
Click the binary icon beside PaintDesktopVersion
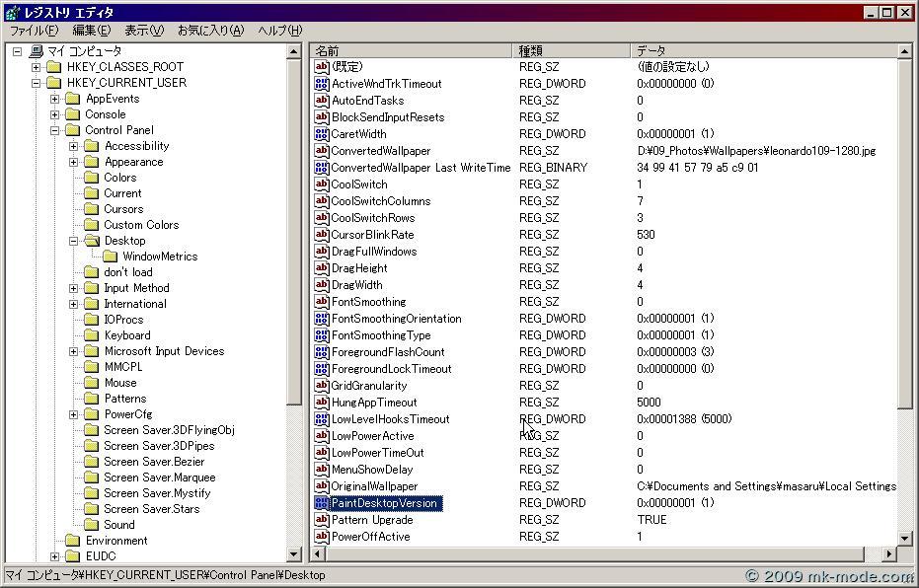click(x=322, y=503)
